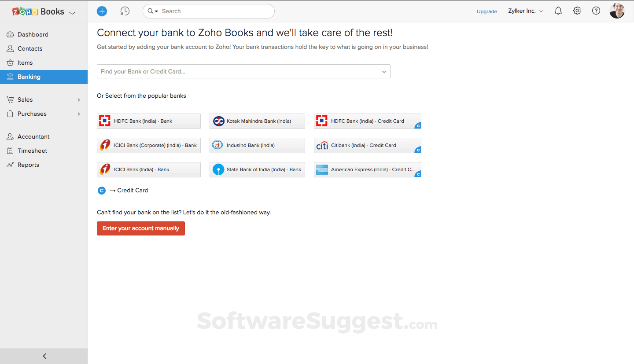Click the recent activities clock icon
Screen dimensions: 634x364
(125, 11)
